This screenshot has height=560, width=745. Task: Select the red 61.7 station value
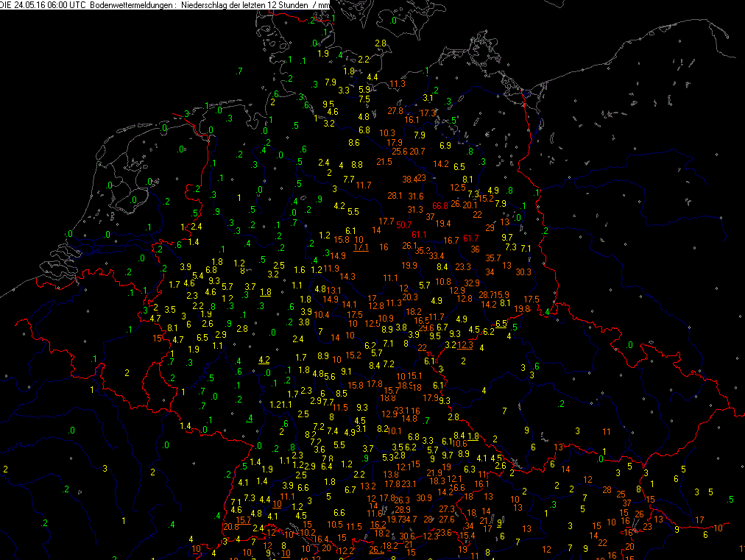tap(472, 238)
